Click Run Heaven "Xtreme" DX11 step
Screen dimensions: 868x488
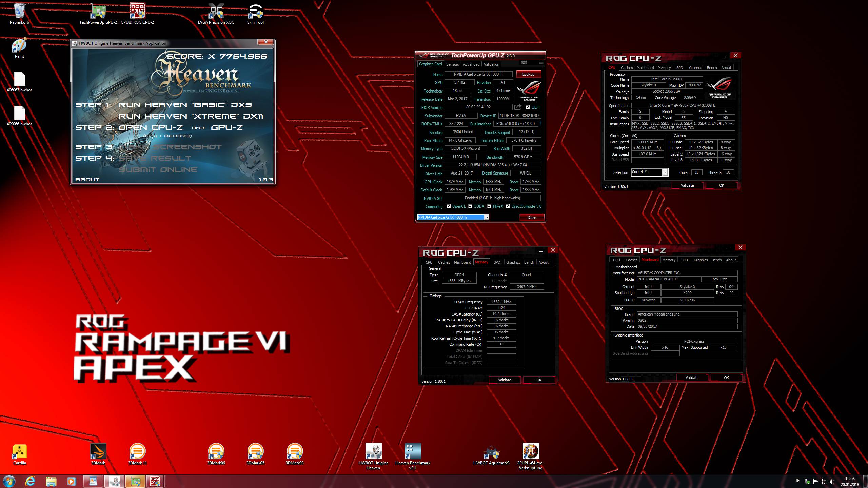tap(191, 116)
